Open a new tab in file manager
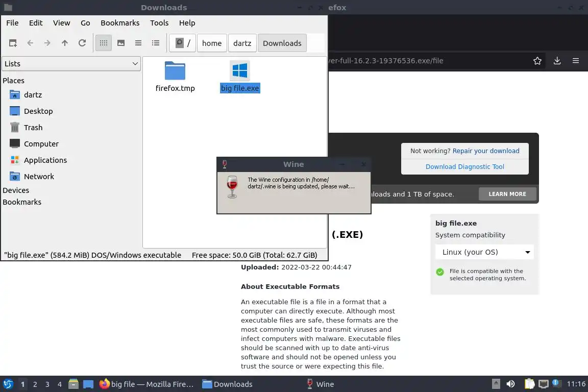This screenshot has width=588, height=392. 13,43
